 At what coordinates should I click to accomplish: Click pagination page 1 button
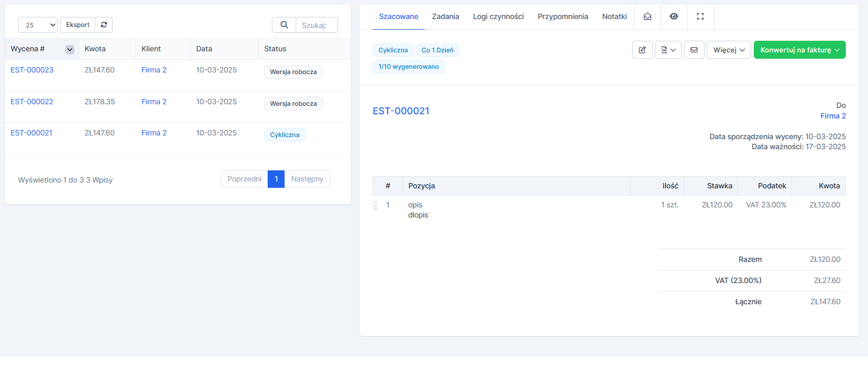276,179
